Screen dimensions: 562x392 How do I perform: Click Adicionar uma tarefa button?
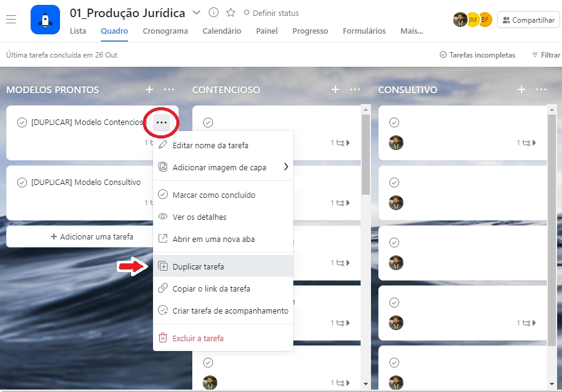coord(92,236)
